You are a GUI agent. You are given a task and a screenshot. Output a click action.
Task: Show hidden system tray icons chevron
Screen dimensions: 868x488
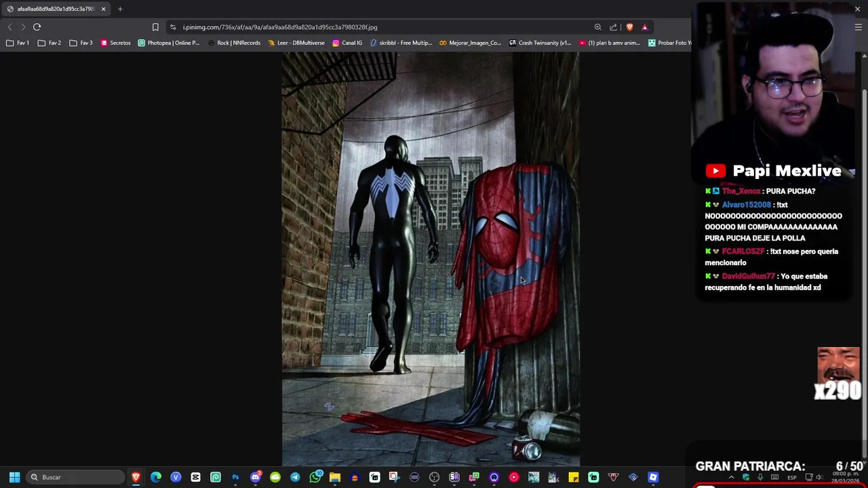click(x=731, y=477)
